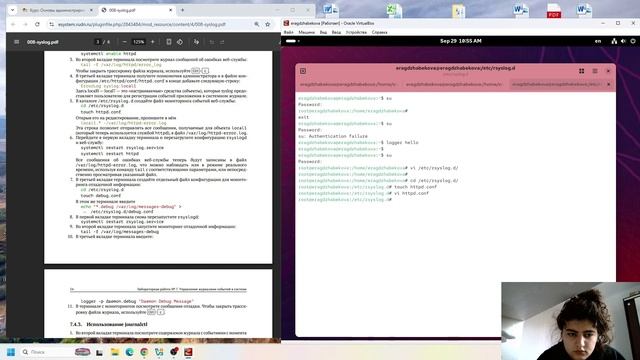
Task: Click the new tab icon in terminal header
Action: pyautogui.click(x=303, y=71)
